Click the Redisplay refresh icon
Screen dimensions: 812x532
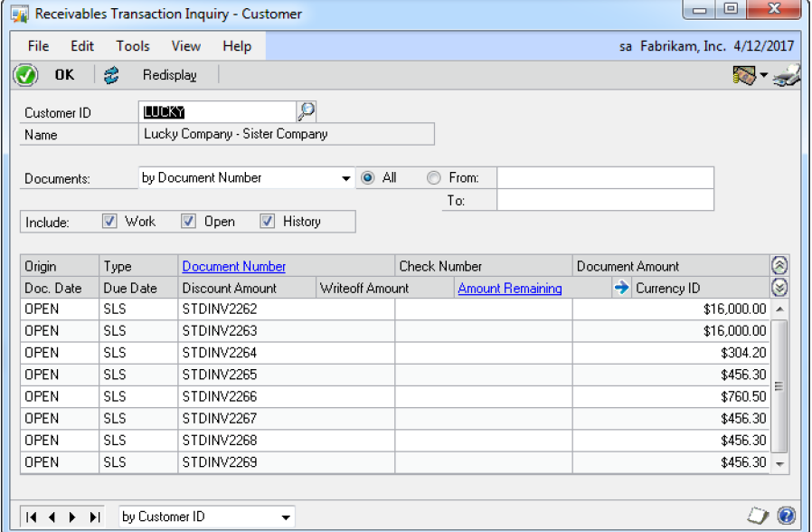[x=111, y=75]
